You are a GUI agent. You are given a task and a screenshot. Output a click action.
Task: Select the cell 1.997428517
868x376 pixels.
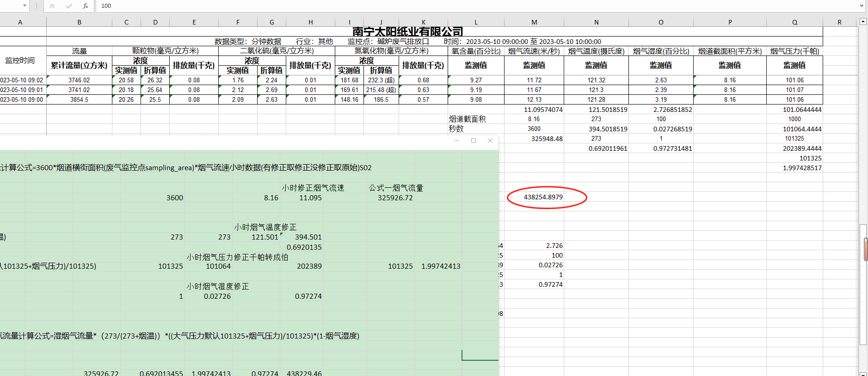click(795, 168)
